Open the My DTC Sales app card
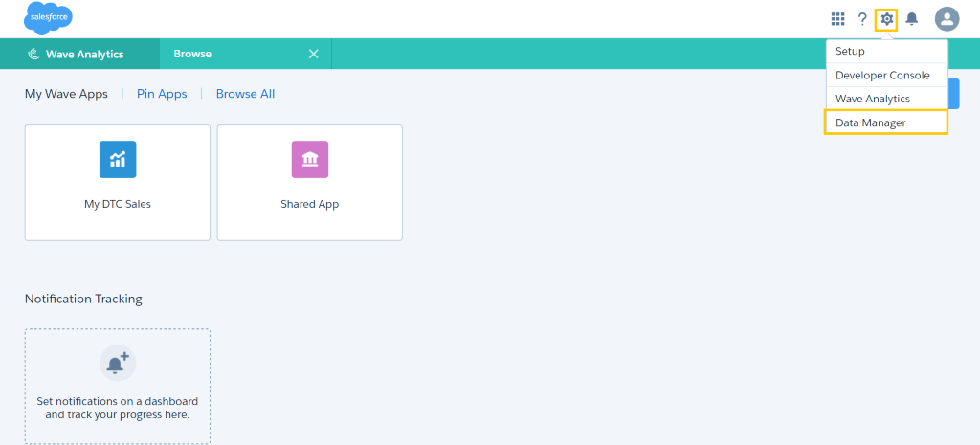The image size is (980, 445). 118,183
